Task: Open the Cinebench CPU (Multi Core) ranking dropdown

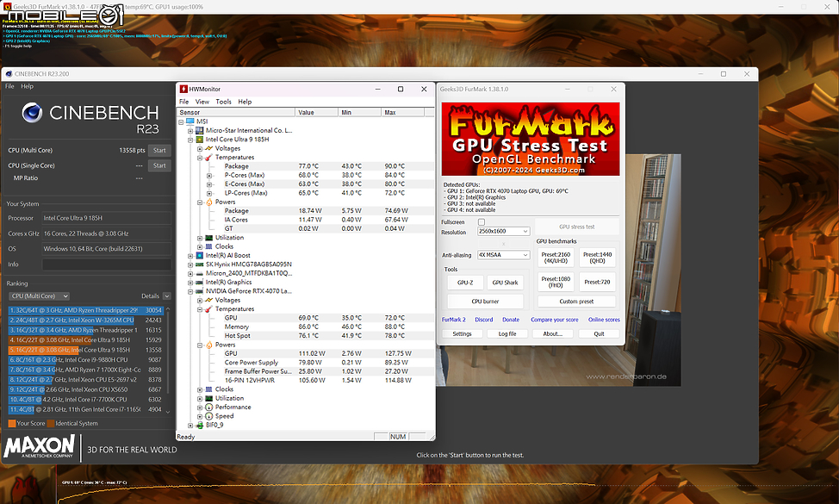Action: click(39, 296)
